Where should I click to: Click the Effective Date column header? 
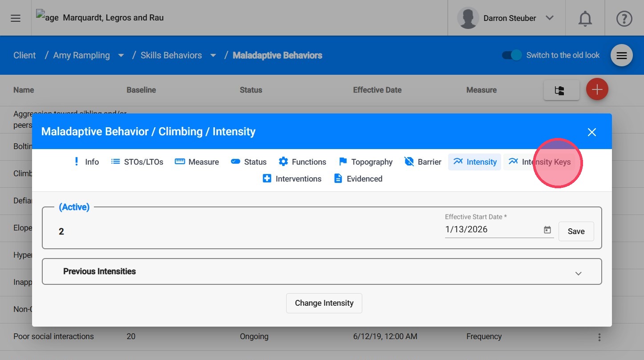pos(377,90)
